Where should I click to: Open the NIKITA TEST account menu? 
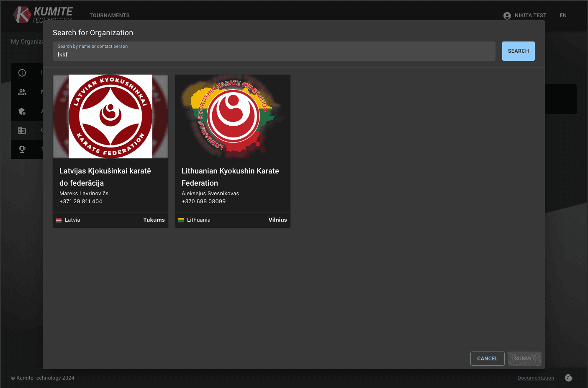[531, 15]
